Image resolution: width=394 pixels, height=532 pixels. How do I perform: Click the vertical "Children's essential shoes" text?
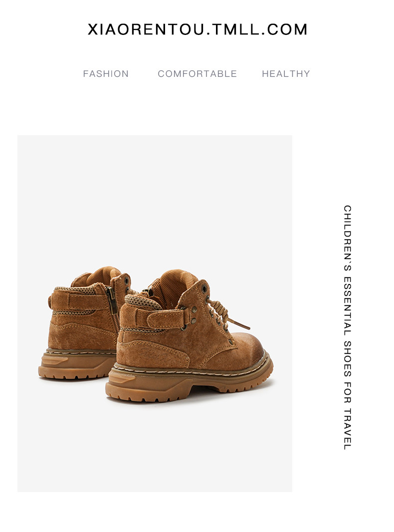point(347,327)
